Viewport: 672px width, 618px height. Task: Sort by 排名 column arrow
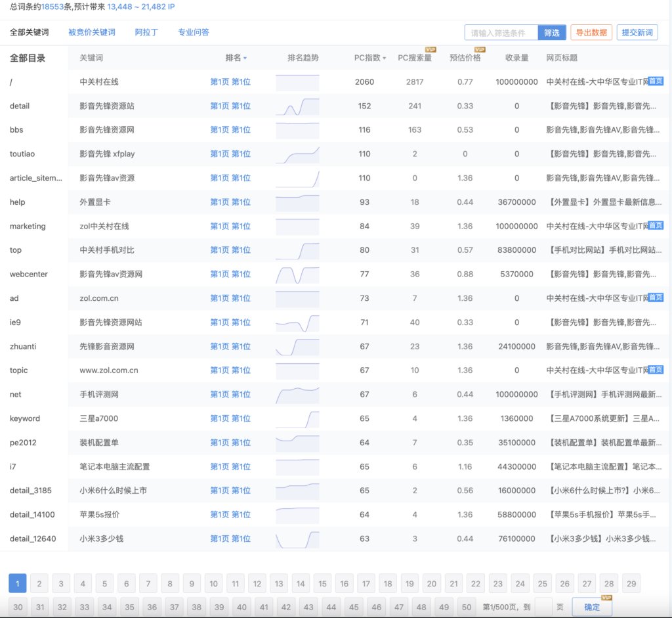[x=245, y=58]
